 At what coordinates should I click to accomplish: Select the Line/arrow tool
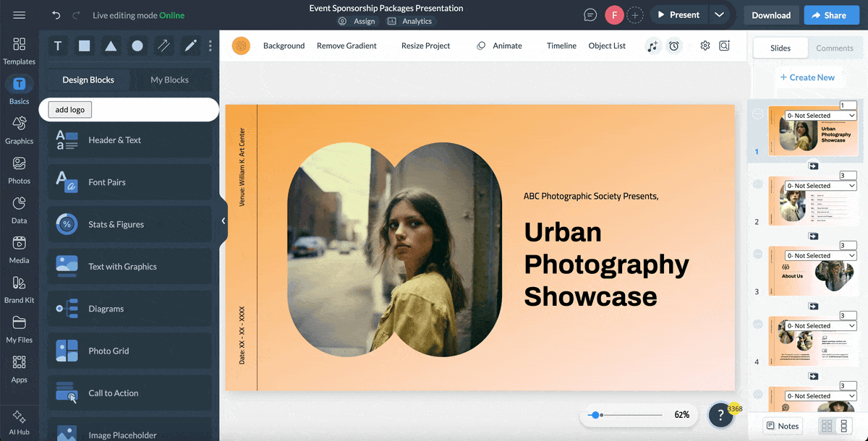pyautogui.click(x=163, y=46)
